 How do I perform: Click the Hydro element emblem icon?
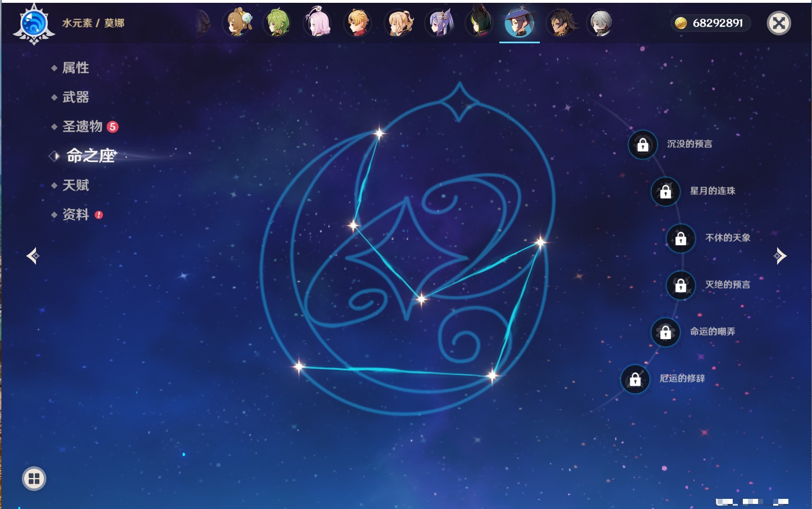[x=34, y=24]
